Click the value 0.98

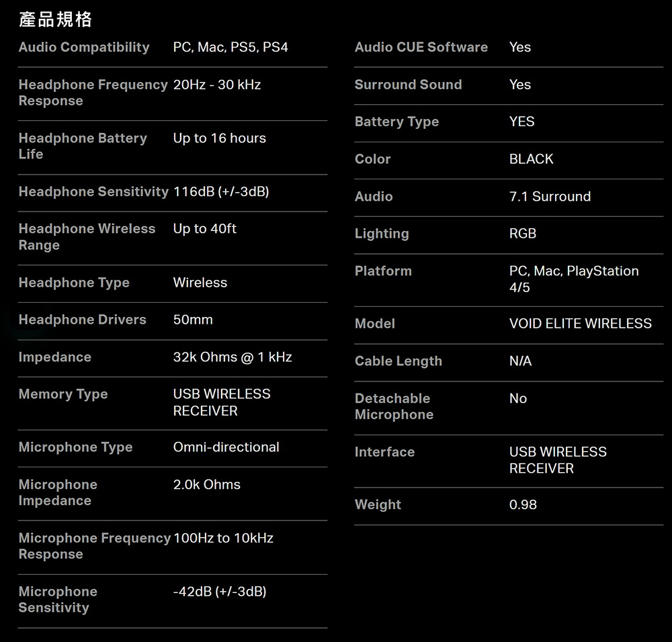523,505
